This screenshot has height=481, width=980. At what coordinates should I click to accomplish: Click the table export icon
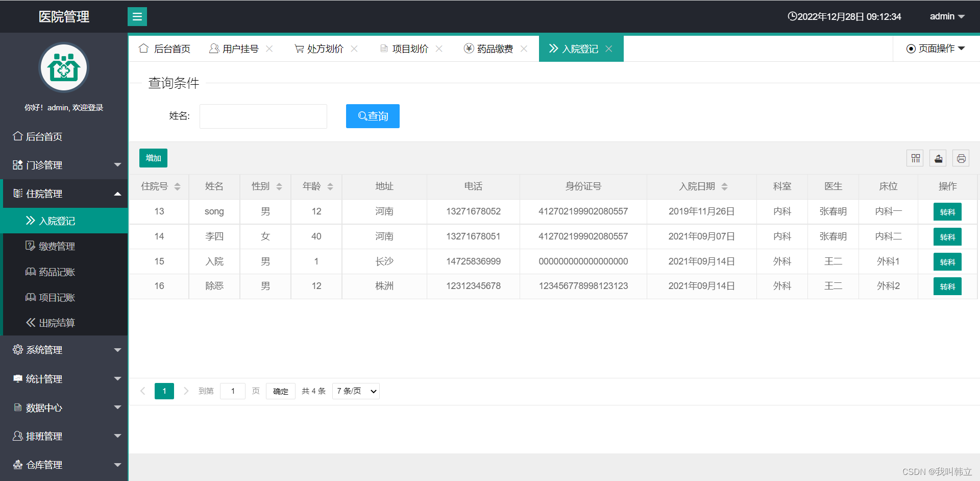point(938,158)
